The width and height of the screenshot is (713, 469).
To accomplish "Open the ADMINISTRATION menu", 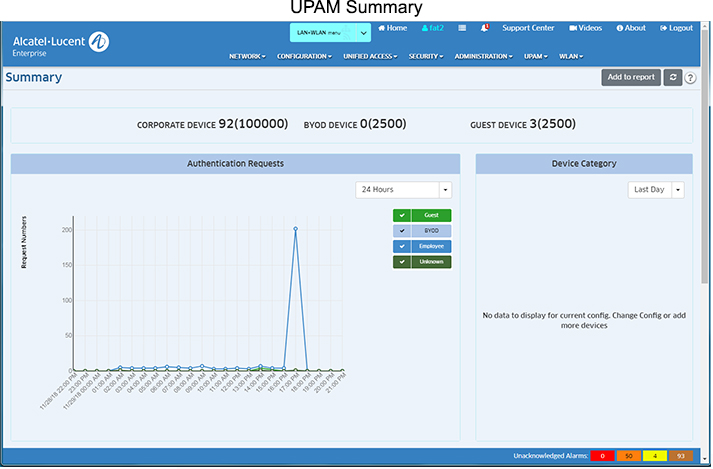I will point(483,56).
